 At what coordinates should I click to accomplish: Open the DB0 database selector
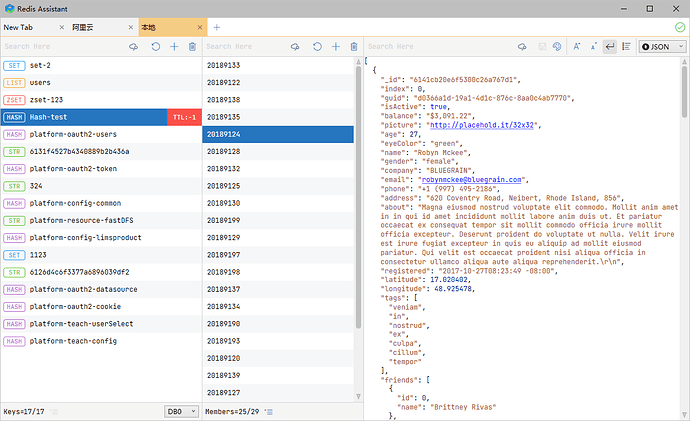coord(180,411)
